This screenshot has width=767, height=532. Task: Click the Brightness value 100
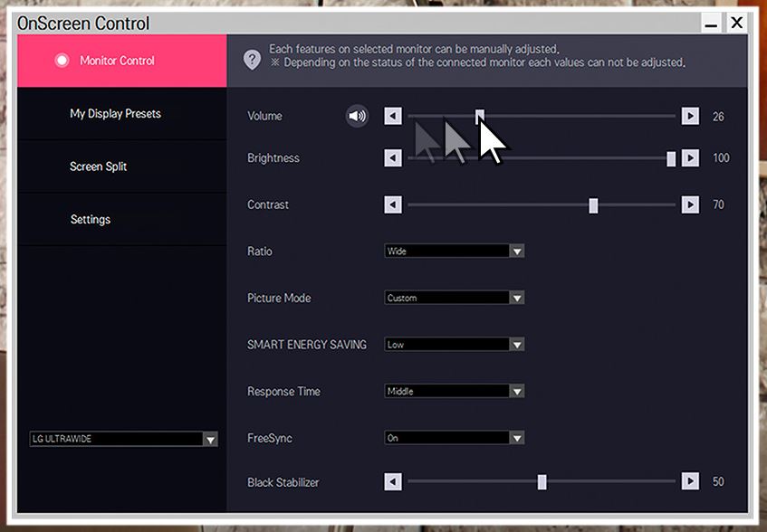coord(721,158)
